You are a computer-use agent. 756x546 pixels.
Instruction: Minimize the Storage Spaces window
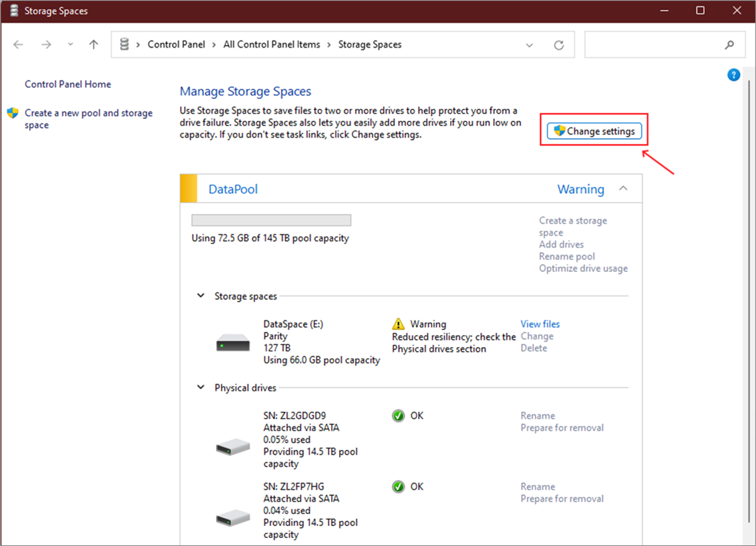point(664,11)
